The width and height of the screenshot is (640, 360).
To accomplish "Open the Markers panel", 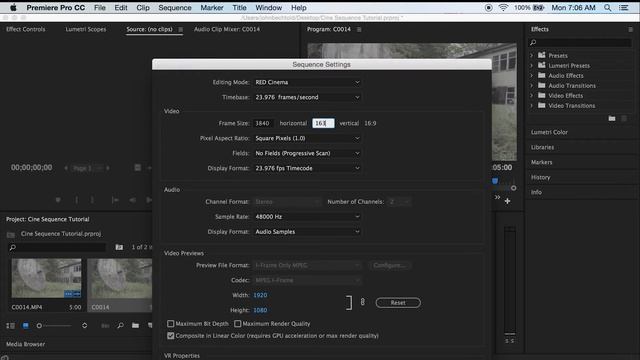I will pyautogui.click(x=541, y=162).
